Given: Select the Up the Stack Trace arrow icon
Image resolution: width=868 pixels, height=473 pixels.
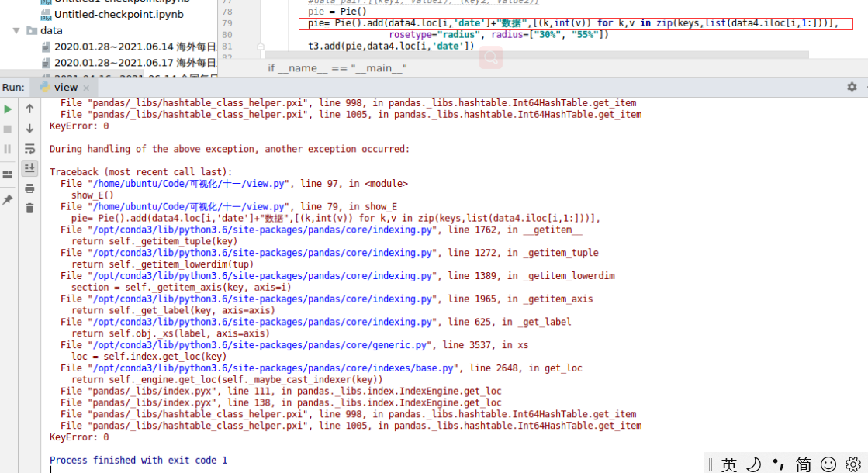Looking at the screenshot, I should coord(29,109).
